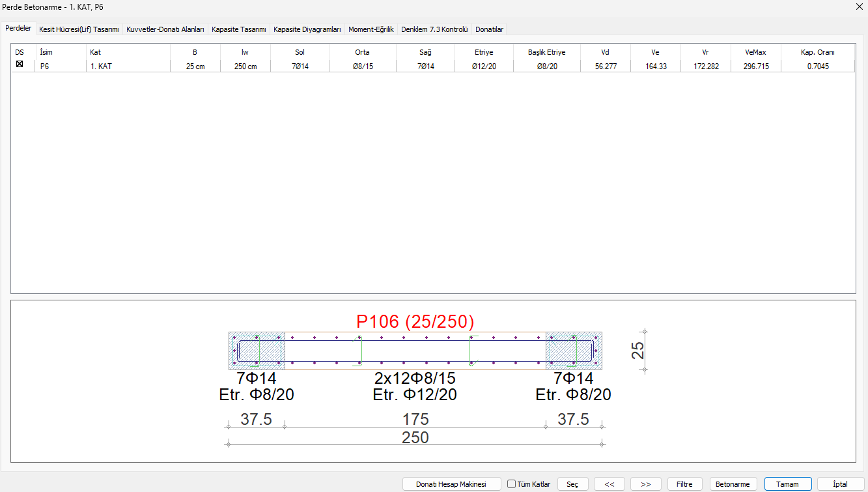This screenshot has width=868, height=492.
Task: Open the Kuvvetler-Donatı Alanları tab
Action: click(165, 29)
